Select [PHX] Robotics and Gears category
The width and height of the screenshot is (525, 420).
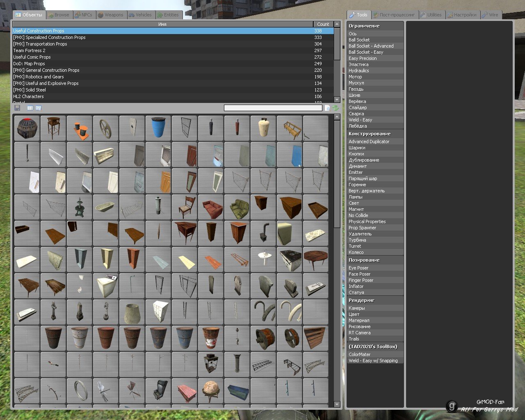(173, 77)
